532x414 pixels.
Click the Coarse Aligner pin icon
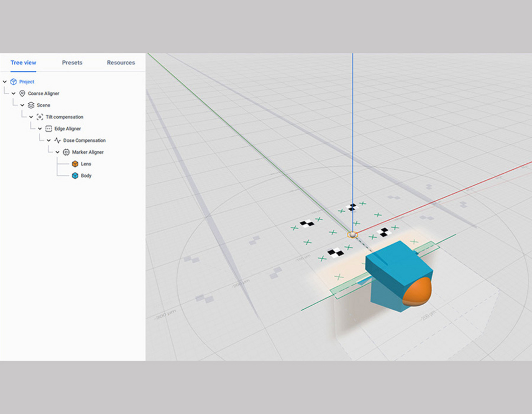tap(22, 93)
